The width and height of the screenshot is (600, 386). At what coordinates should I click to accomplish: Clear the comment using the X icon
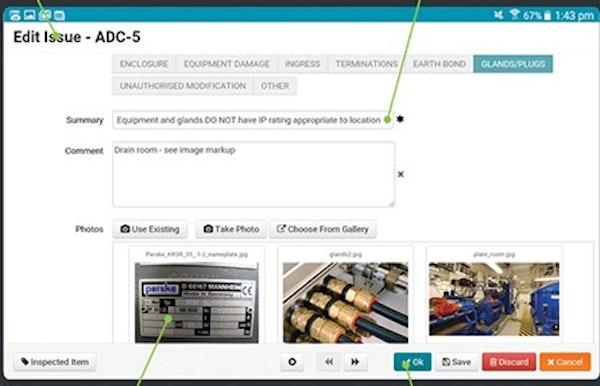pyautogui.click(x=401, y=174)
